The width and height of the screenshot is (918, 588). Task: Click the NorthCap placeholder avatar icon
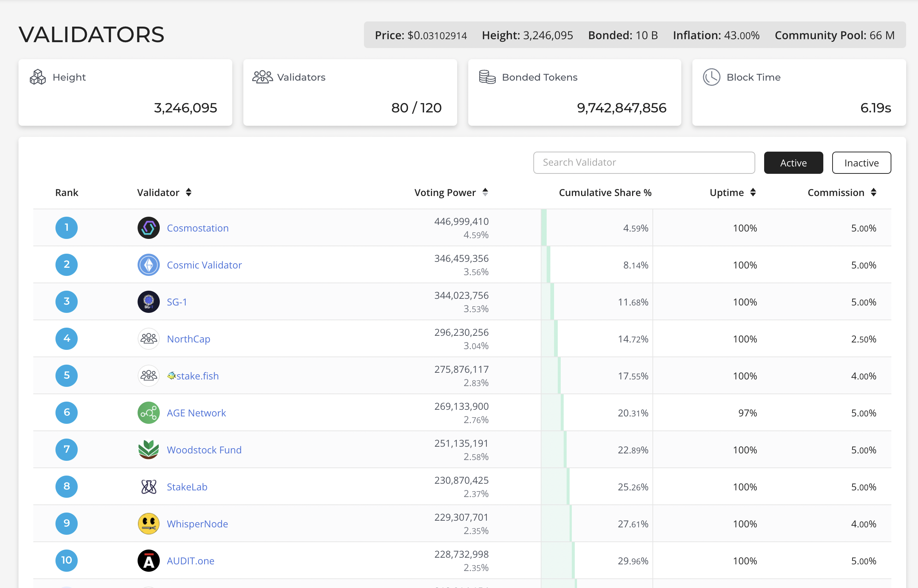click(149, 339)
